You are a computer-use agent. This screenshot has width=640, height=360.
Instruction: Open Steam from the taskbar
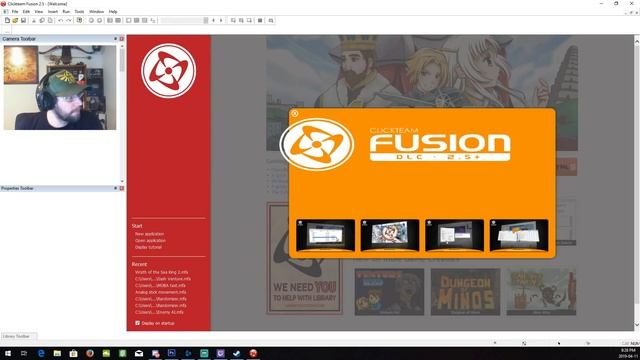237,353
